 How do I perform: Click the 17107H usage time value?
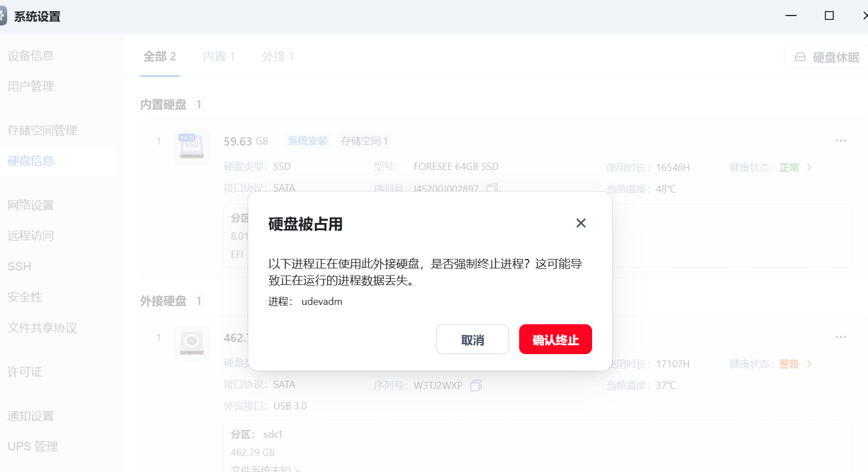pos(673,364)
